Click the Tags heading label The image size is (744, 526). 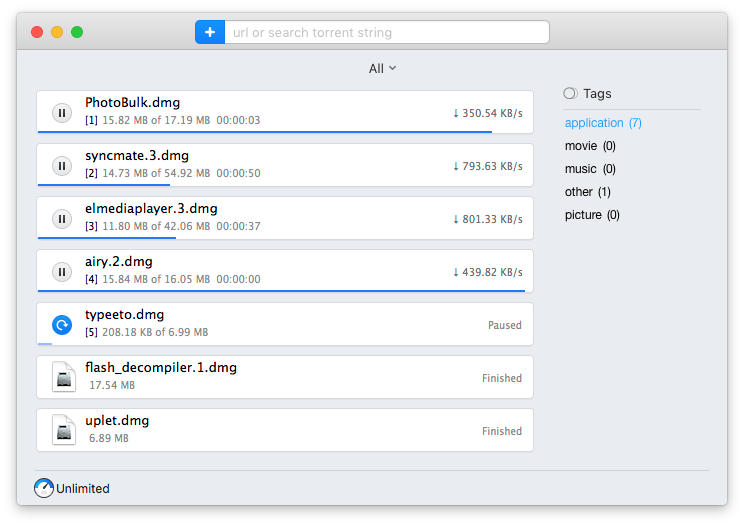pyautogui.click(x=597, y=94)
